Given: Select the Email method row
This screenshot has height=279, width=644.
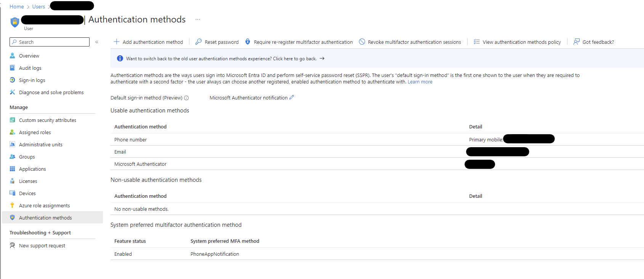Looking at the screenshot, I should coord(377,152).
